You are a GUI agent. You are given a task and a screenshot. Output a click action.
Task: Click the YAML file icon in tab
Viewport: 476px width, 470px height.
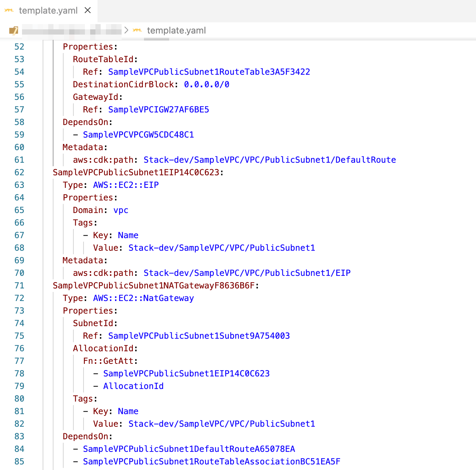coord(9,10)
